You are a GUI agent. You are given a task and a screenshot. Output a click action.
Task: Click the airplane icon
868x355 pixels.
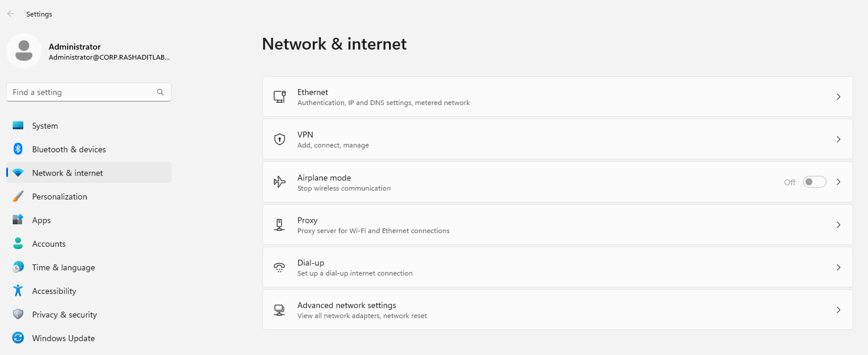coord(279,182)
